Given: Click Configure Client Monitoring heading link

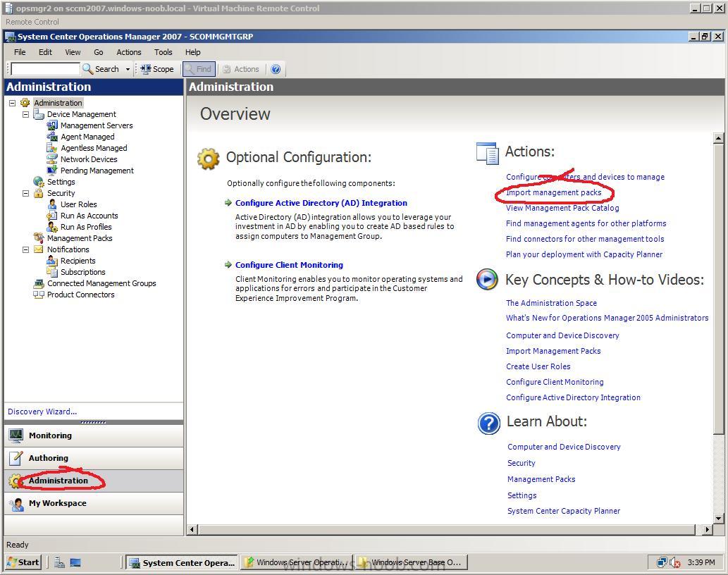Looking at the screenshot, I should coord(289,264).
